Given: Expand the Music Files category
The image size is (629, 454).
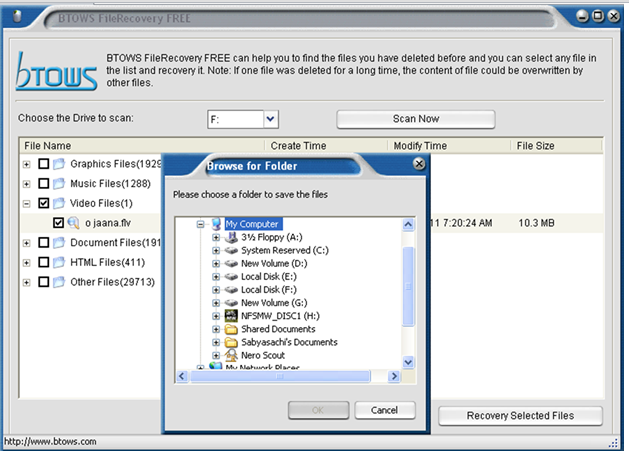Looking at the screenshot, I should [x=26, y=184].
